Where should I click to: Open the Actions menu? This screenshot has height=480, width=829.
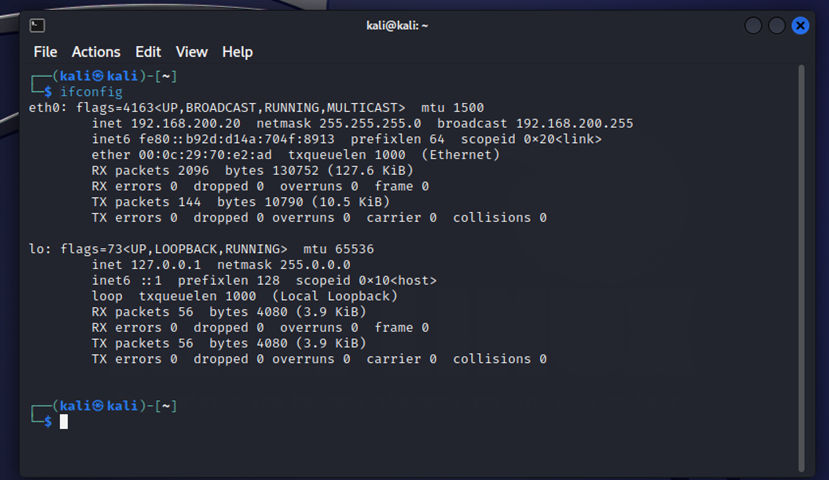[96, 52]
